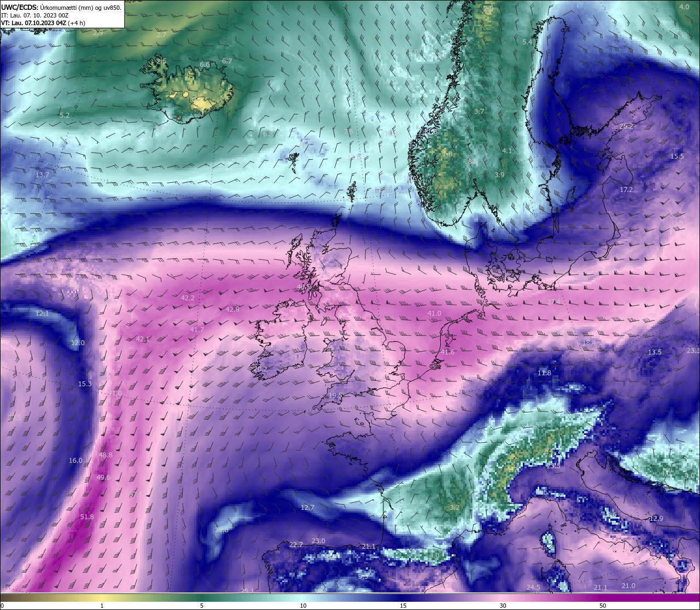
Task: Click the 41.7 value label on the map
Action: click(x=197, y=329)
